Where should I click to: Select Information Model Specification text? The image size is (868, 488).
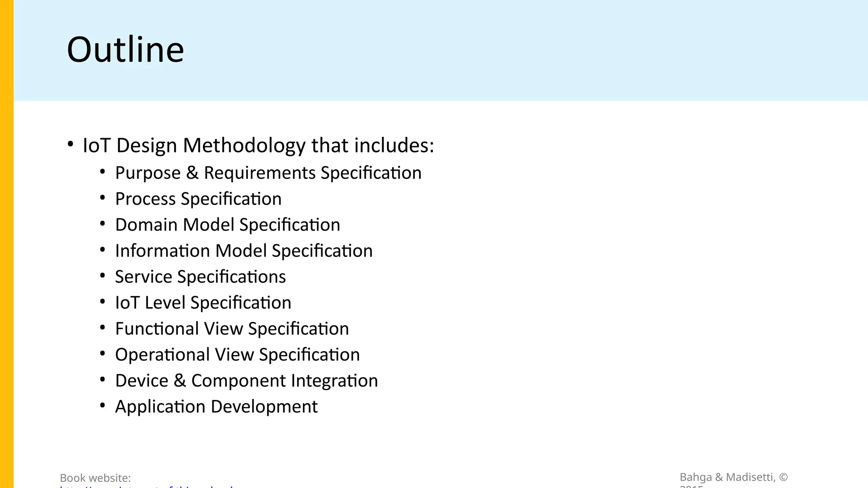(x=244, y=251)
